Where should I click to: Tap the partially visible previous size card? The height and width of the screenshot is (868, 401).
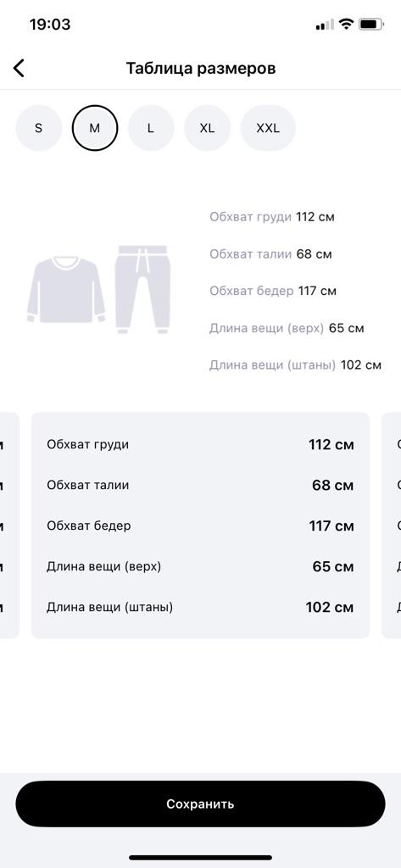[9, 526]
